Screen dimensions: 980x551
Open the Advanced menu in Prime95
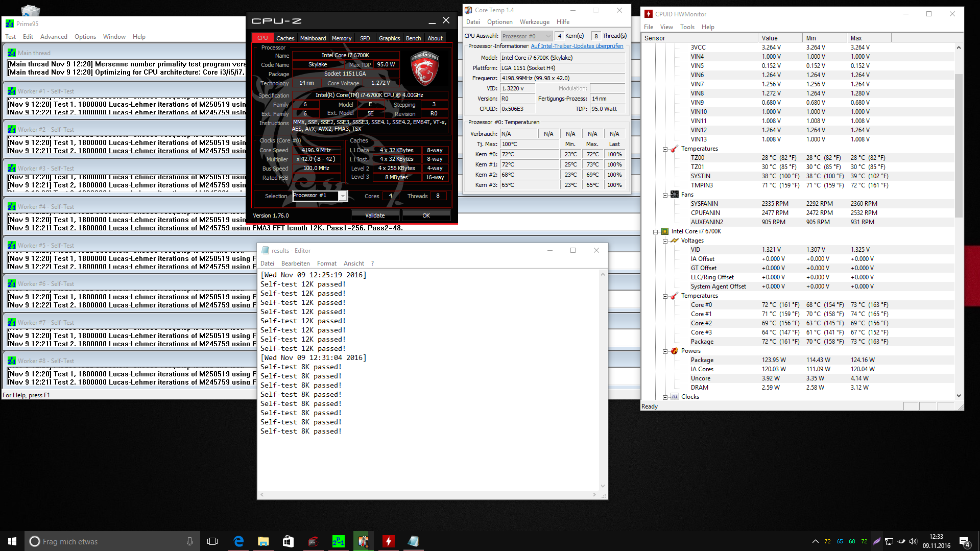pos(54,37)
